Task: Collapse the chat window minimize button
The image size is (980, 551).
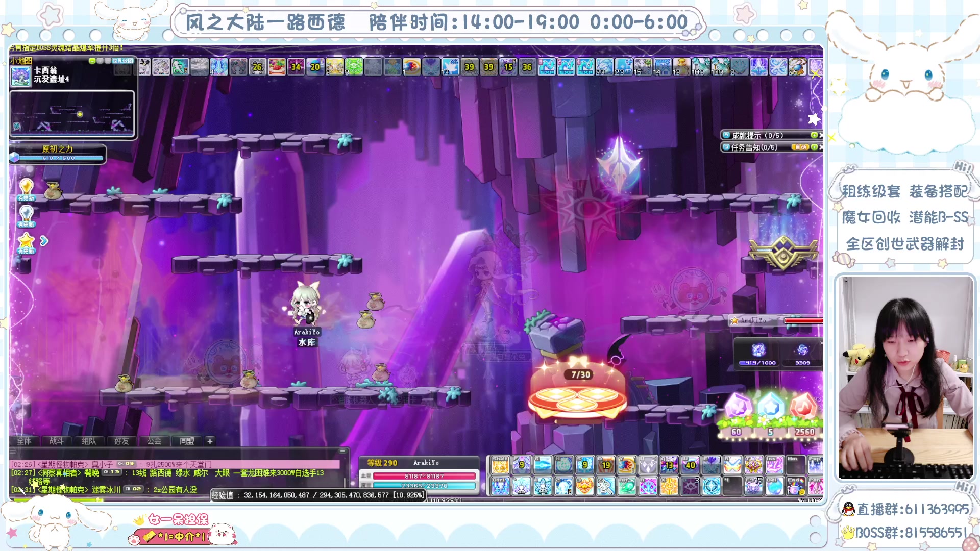Action: (343, 451)
